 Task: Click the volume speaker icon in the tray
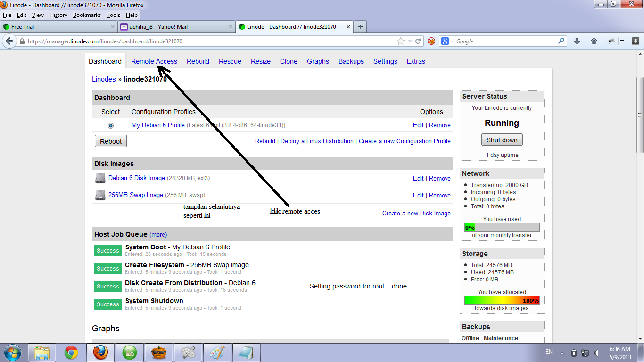[597, 353]
